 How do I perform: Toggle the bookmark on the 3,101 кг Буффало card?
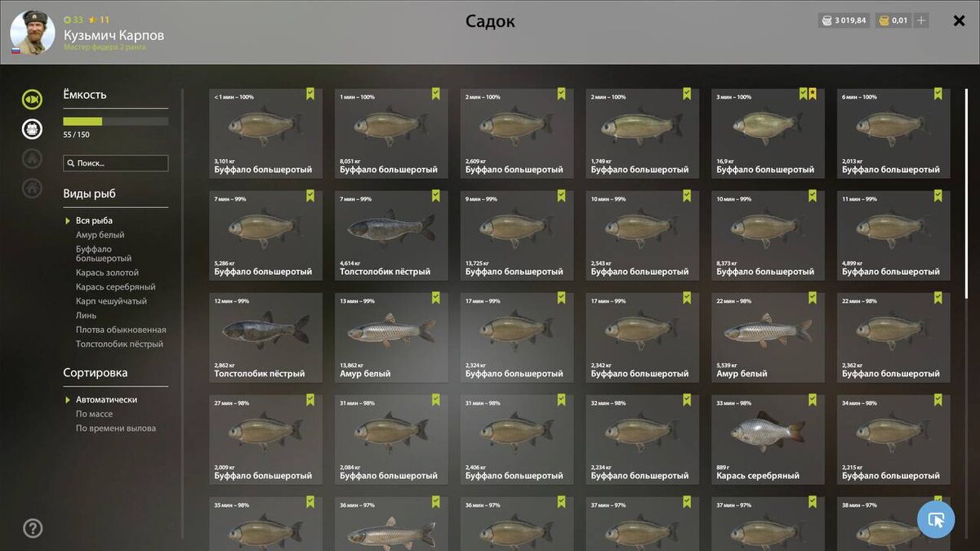click(310, 94)
